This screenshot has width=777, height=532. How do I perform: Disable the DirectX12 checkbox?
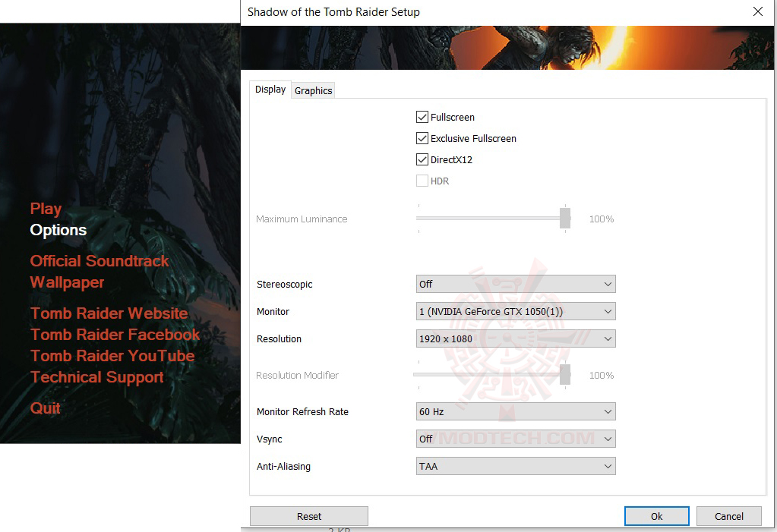click(422, 160)
